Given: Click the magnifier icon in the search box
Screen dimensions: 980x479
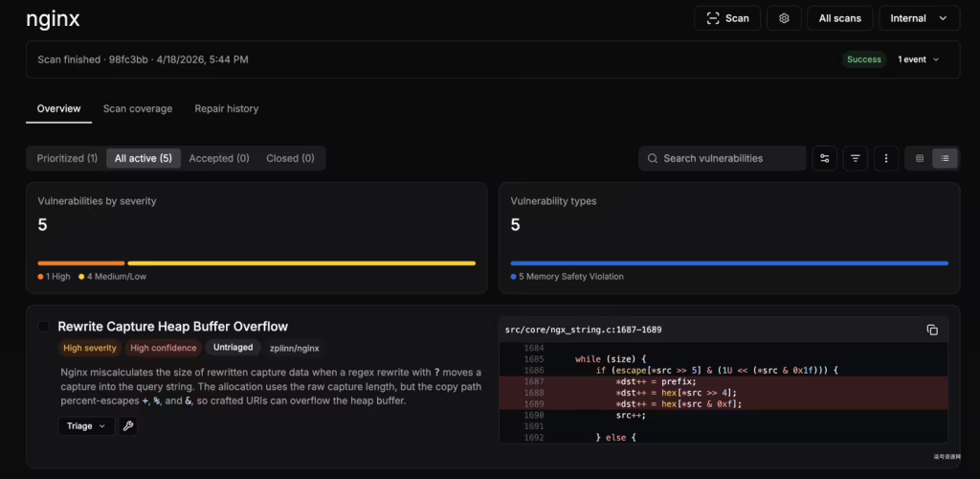Looking at the screenshot, I should [652, 158].
